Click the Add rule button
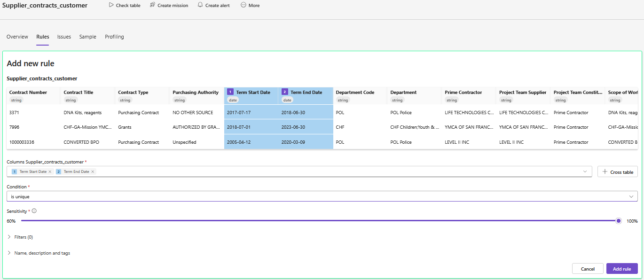The image size is (644, 280). 621,269
